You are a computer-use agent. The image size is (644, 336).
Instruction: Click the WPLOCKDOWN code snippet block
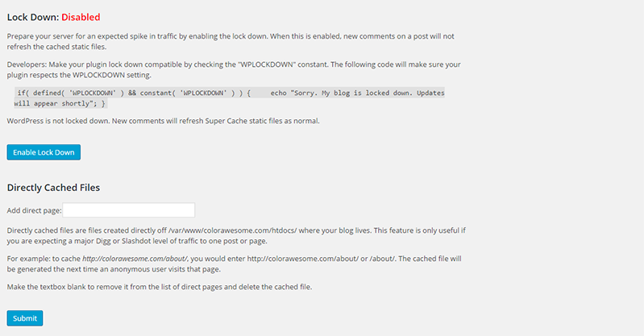(230, 97)
